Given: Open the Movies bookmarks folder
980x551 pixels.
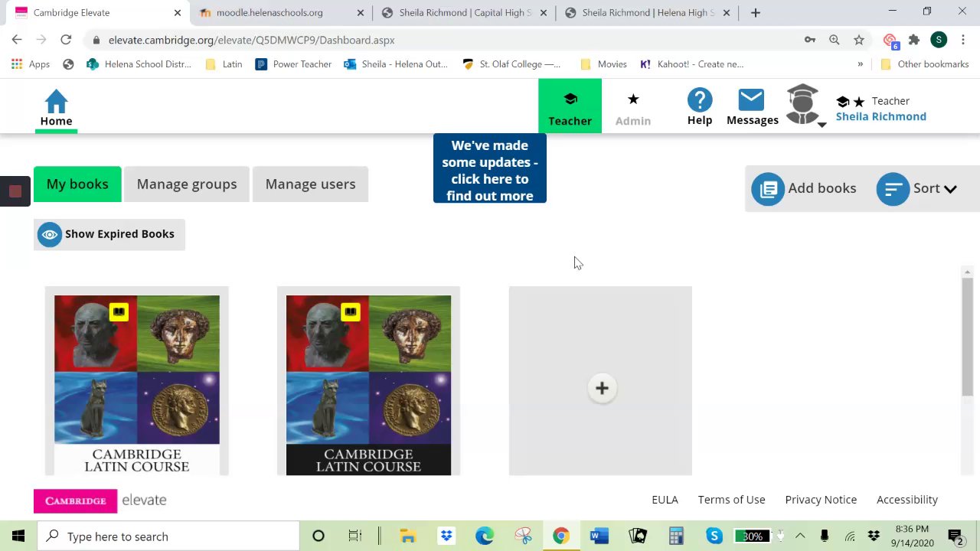Looking at the screenshot, I should [603, 64].
